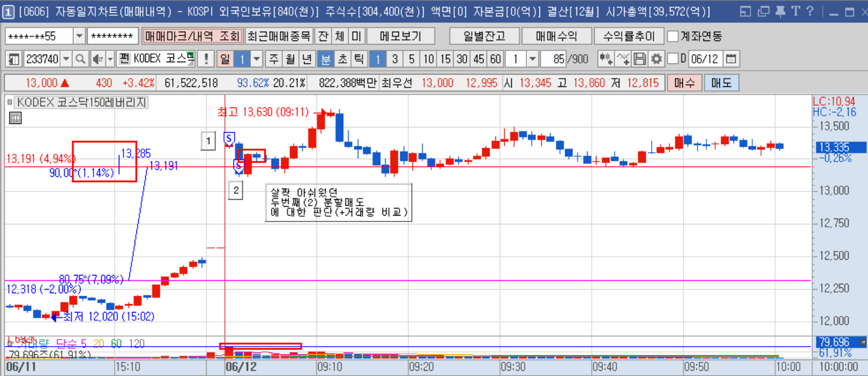Viewport: 868px width, 376px height.
Task: Select the 틱 tick period toggle
Action: click(x=359, y=59)
